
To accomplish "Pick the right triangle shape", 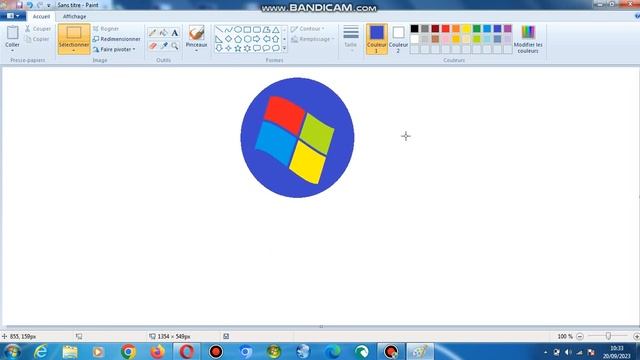I will 219,39.
